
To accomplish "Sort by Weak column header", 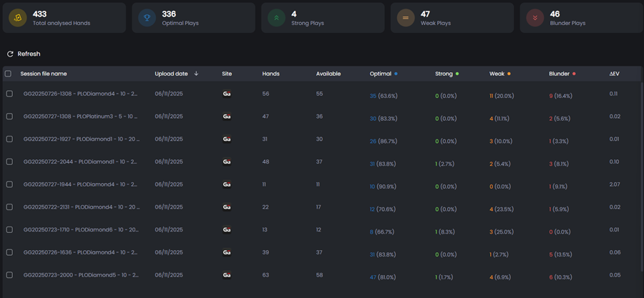I will coord(497,74).
